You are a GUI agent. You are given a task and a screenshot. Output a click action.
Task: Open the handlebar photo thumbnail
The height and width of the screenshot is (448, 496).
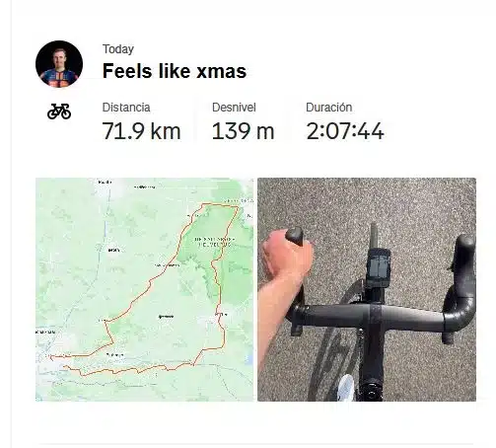[367, 289]
